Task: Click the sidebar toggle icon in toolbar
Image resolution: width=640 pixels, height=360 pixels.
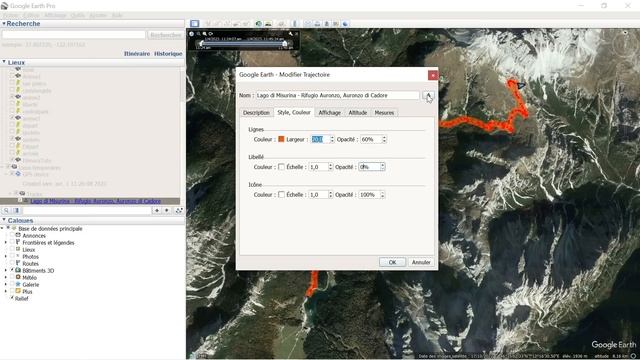Action: click(195, 24)
